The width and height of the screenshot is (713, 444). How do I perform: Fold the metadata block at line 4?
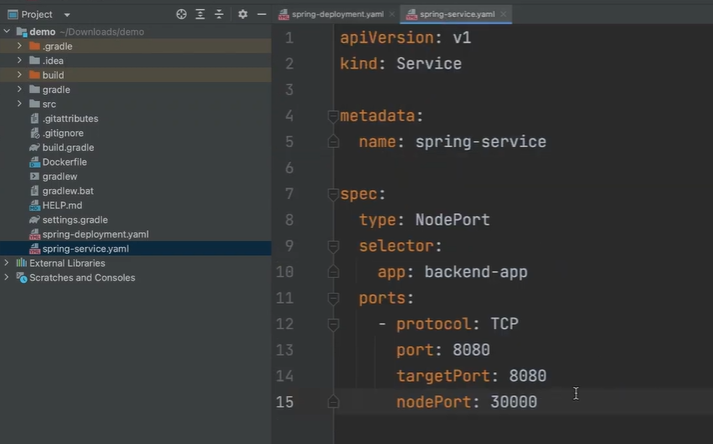(x=333, y=116)
